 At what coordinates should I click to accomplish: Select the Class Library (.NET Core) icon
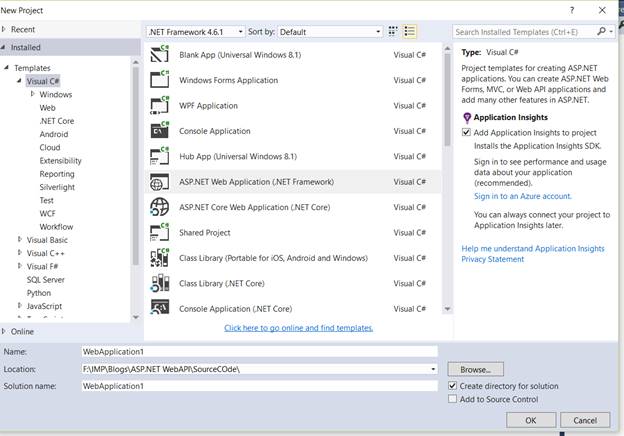tap(160, 283)
